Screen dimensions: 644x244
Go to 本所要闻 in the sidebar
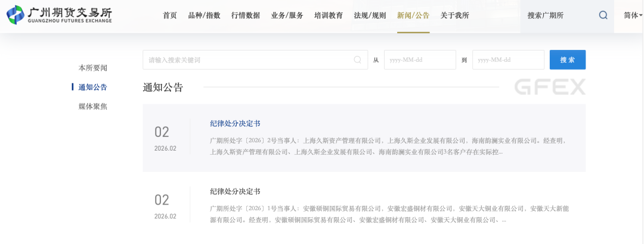[x=93, y=68]
